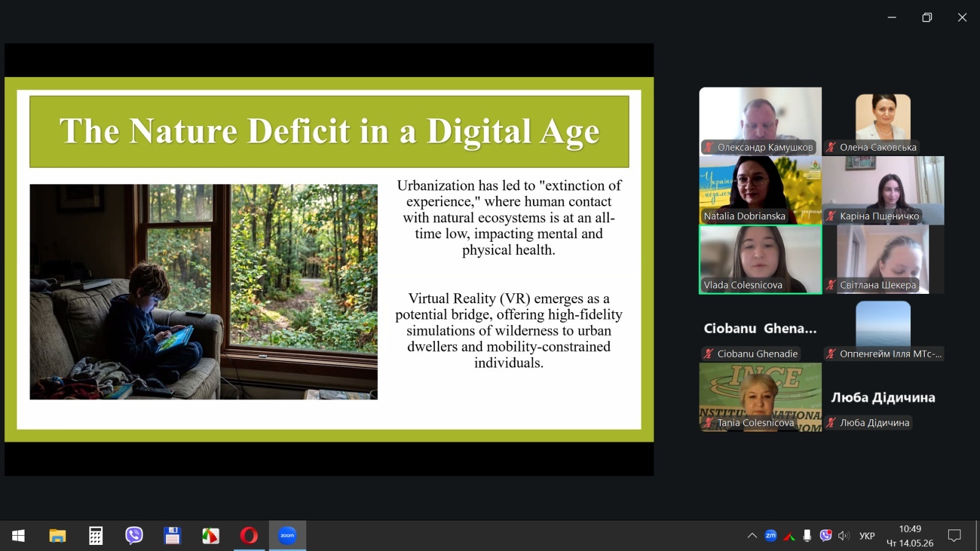Click the shared slide presentation area
980x551 pixels.
point(329,260)
